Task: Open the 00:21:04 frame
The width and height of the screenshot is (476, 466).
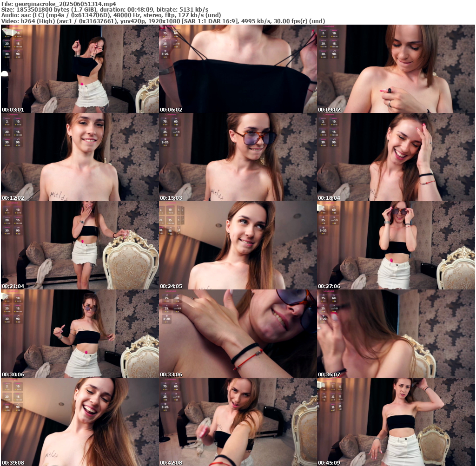Action: pos(79,245)
